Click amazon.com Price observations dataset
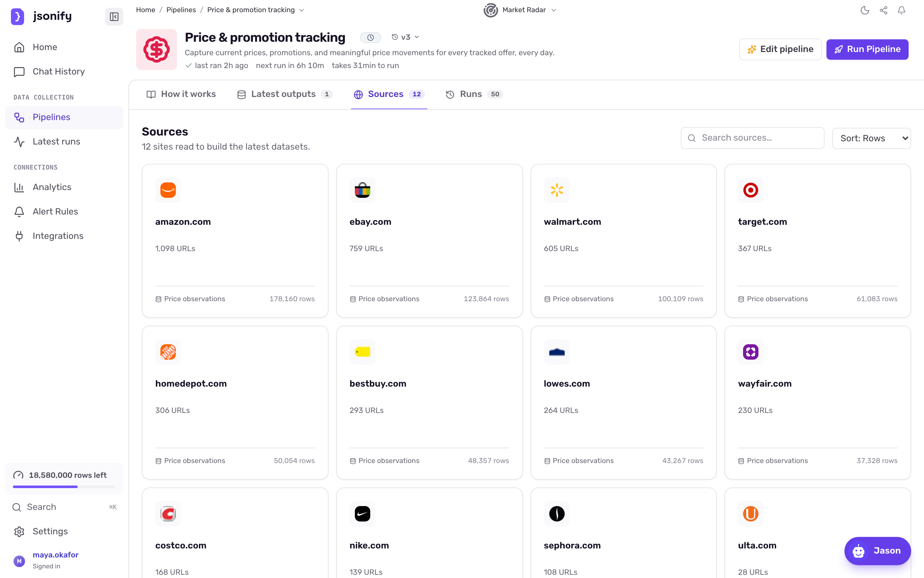Viewport: 924px width, 578px height. pos(191,299)
